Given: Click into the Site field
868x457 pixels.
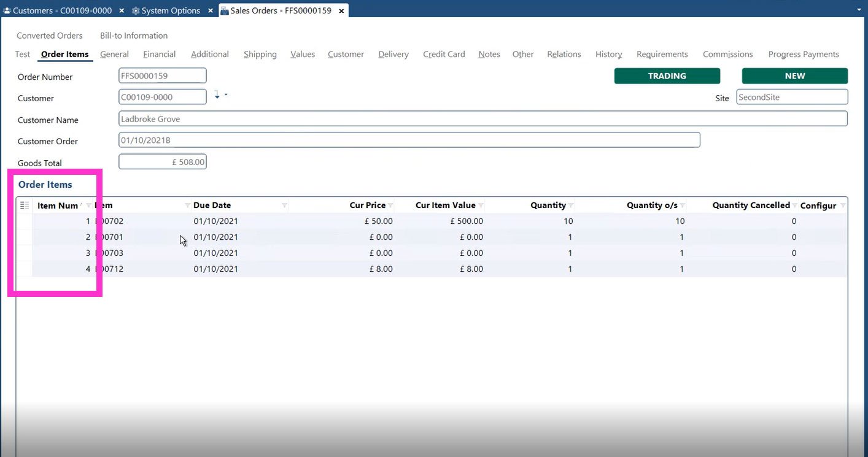Looking at the screenshot, I should coord(791,97).
